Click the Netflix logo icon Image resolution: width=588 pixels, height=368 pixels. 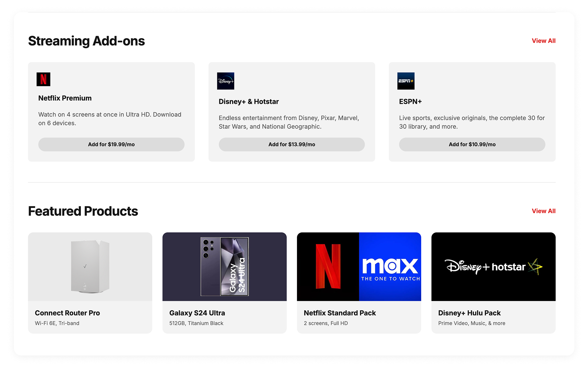click(x=43, y=79)
